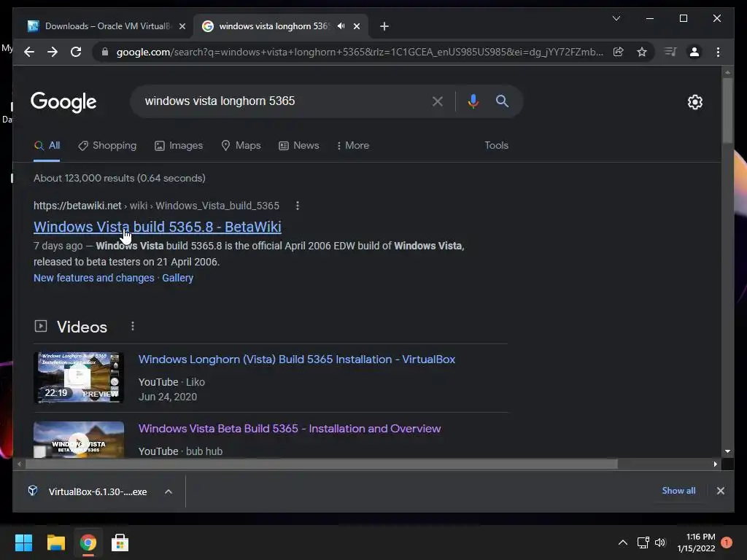
Task: Open Chrome three-dot menu
Action: point(718,52)
